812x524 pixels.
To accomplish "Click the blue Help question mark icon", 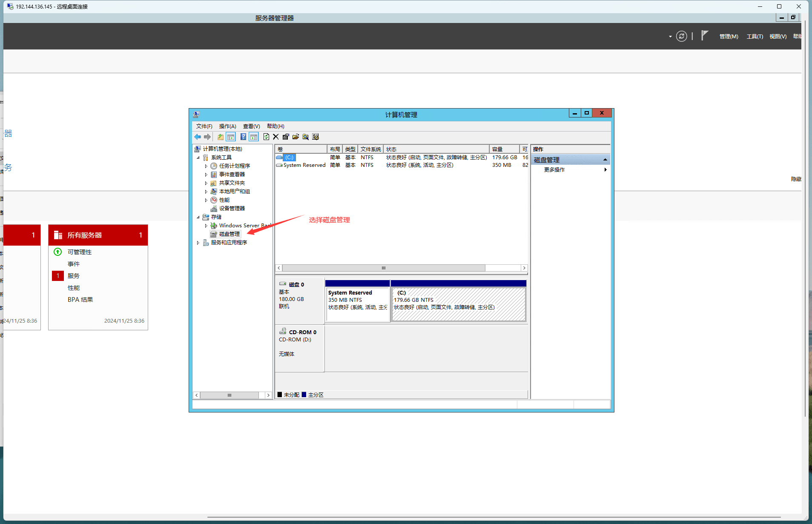I will pos(243,137).
